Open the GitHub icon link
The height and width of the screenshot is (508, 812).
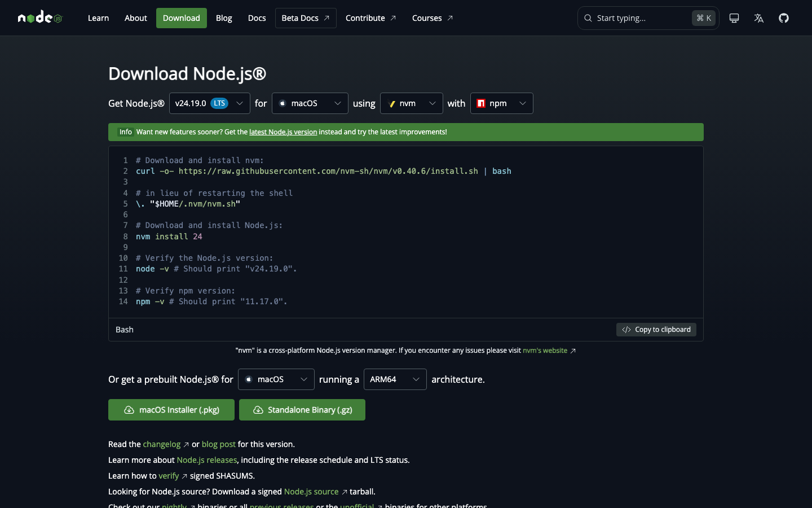[x=784, y=18]
